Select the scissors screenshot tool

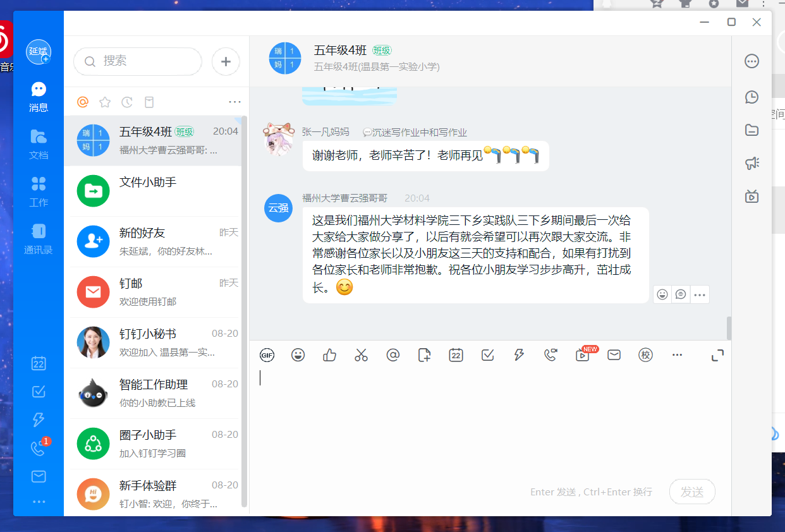point(361,355)
